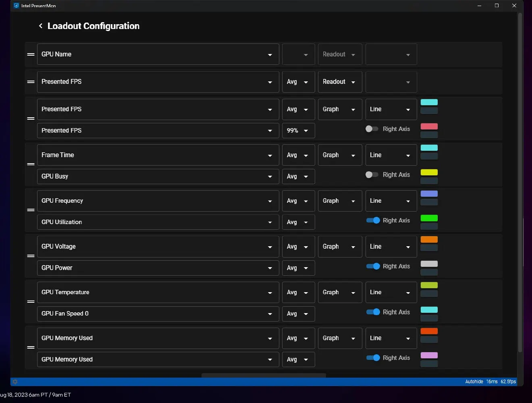532x403 pixels.
Task: Click the settings gear in the status bar
Action: coord(15,382)
